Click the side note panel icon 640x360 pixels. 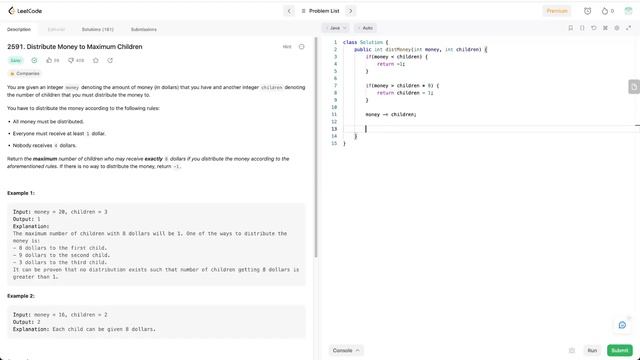[634, 87]
